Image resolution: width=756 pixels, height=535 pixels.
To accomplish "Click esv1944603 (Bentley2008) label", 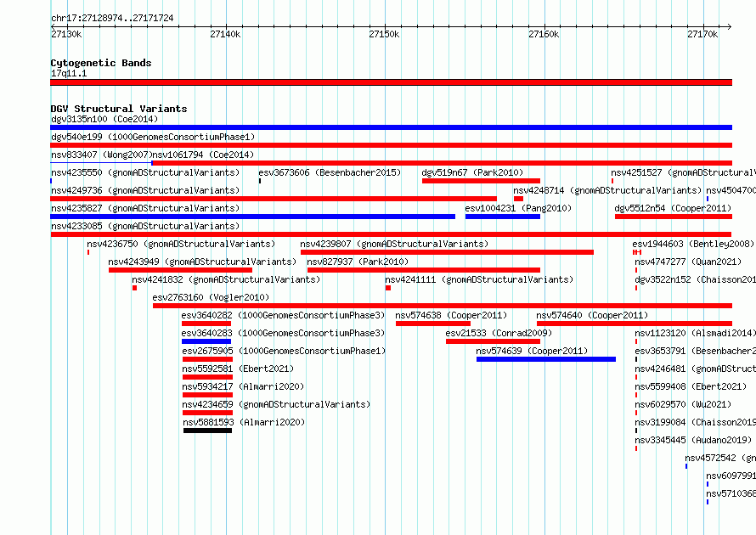I will point(693,244).
